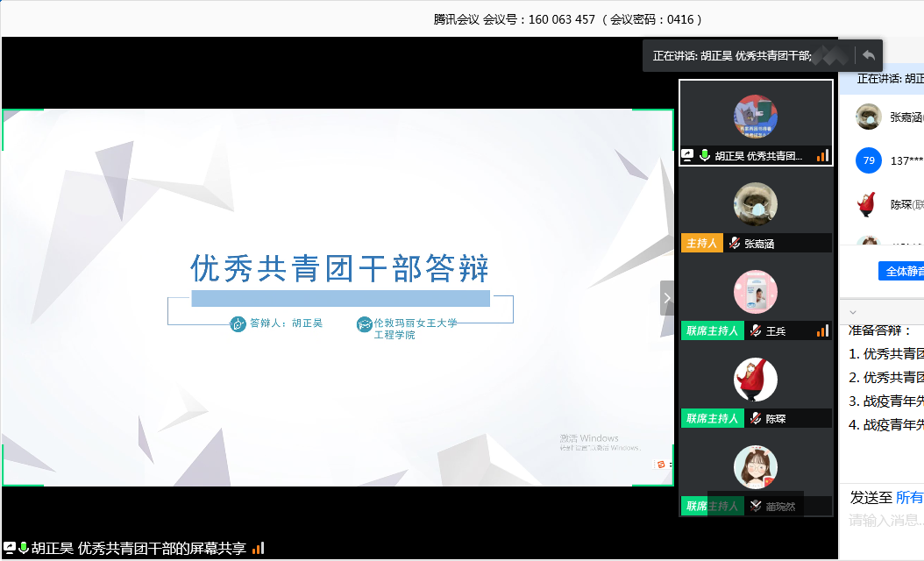Click screen share icon in 胡正昊's tile
Image resolution: width=924 pixels, height=561 pixels.
688,156
